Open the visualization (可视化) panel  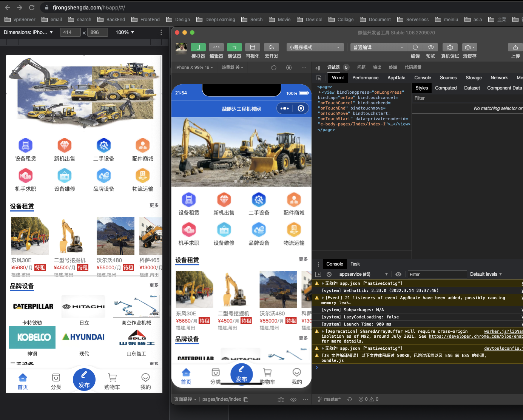tap(253, 47)
